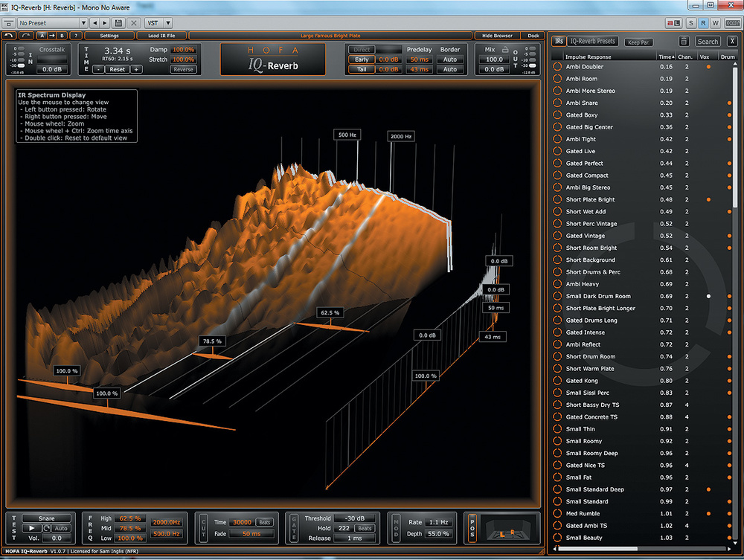Viewport: 744px width, 560px height.
Task: Click the Mix lock icon
Action: click(505, 49)
